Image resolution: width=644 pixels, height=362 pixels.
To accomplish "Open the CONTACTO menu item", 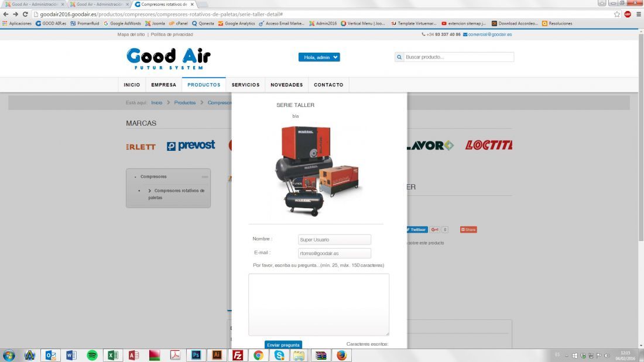I will 328,85.
